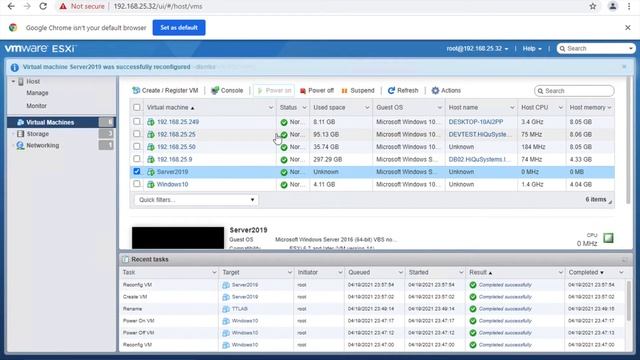Click Refresh in VM toolbar
Viewport: 640px width, 360px height.
click(x=403, y=91)
